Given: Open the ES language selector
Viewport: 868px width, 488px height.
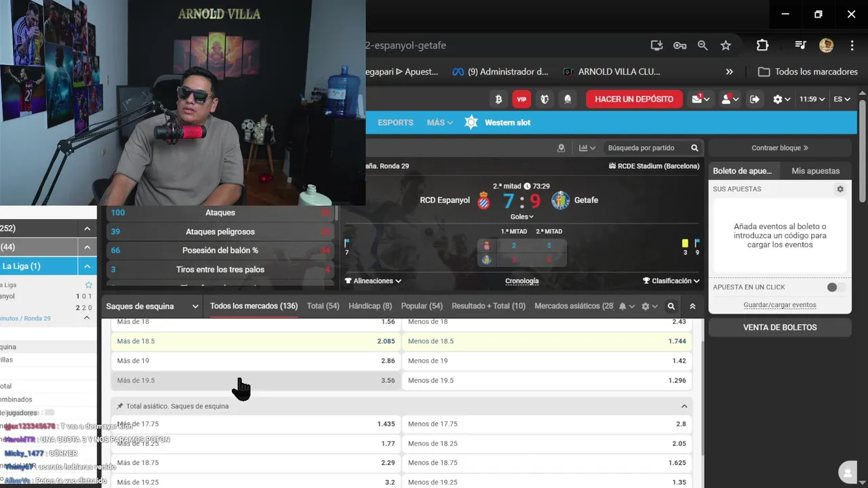Looking at the screenshot, I should 842,99.
